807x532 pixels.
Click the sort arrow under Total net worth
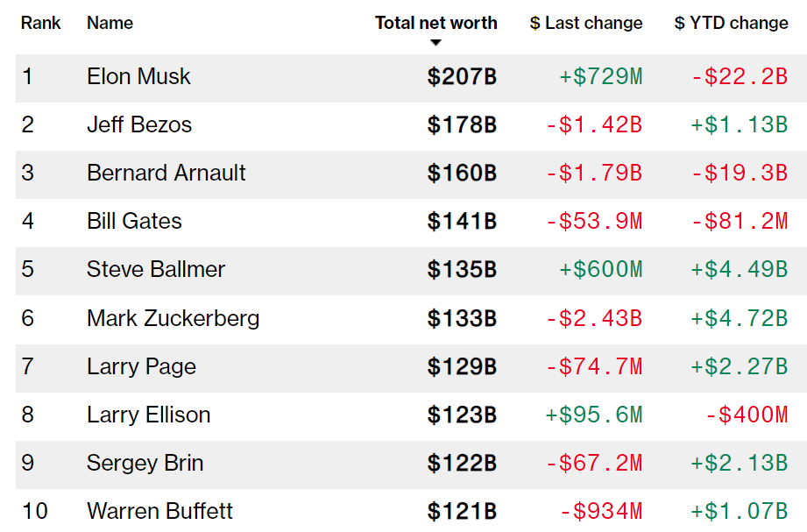pyautogui.click(x=435, y=42)
